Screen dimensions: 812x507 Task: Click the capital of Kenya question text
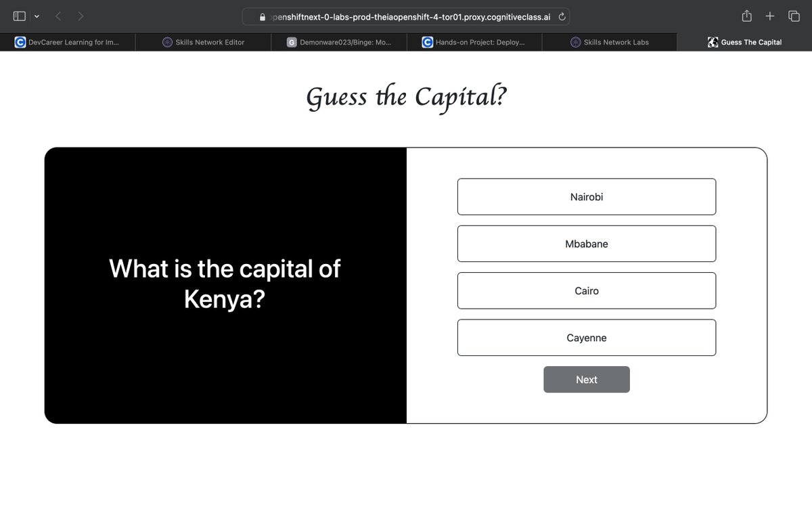225,284
